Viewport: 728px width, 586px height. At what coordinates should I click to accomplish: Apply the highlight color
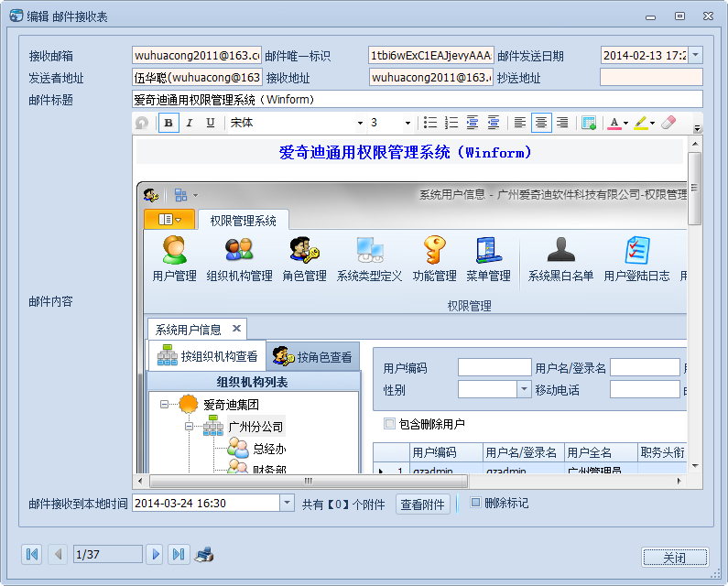coord(641,123)
